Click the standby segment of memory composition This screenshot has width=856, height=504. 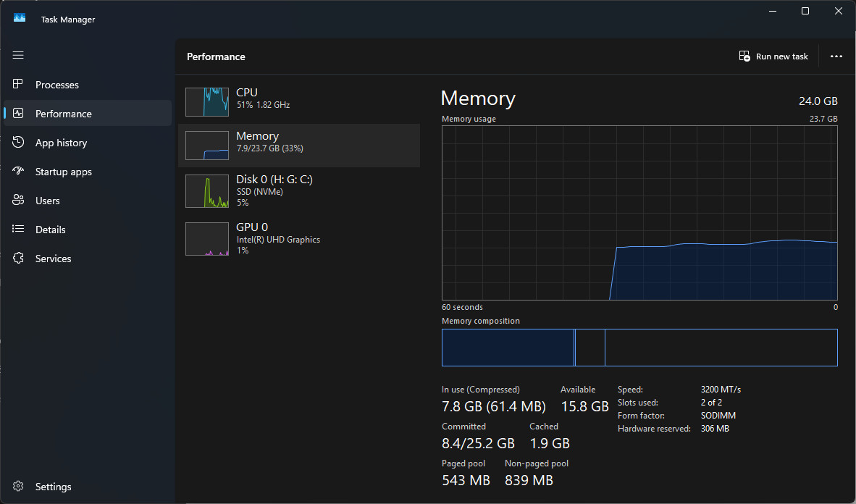590,348
